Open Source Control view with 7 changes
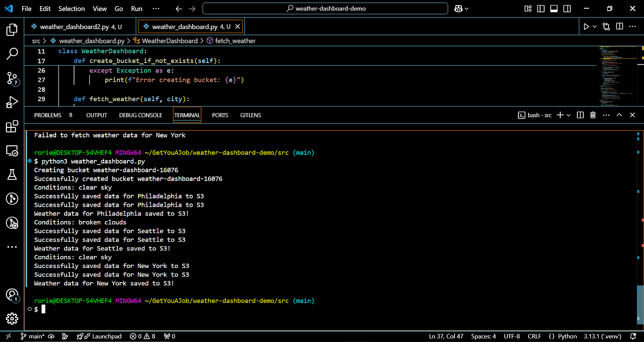 (12, 79)
